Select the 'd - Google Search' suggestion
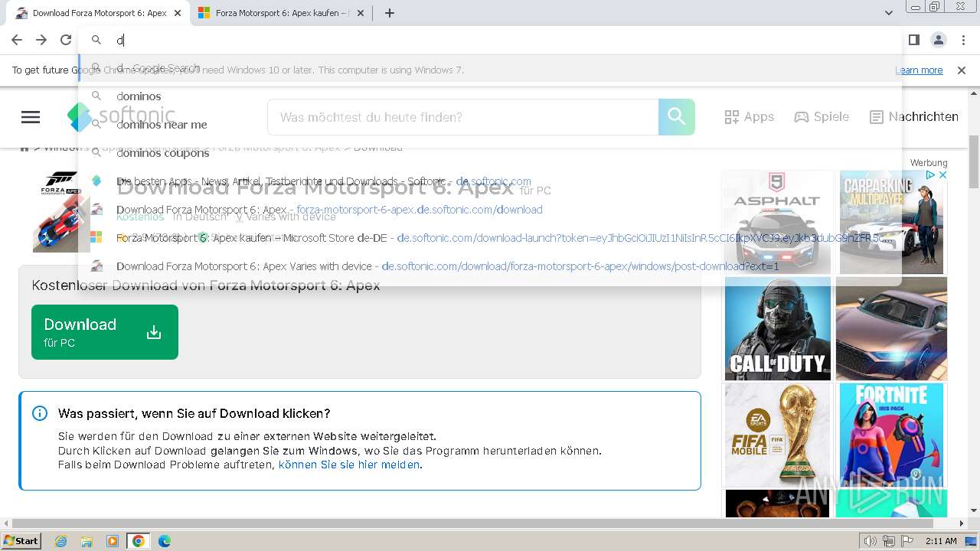This screenshot has width=980, height=551. click(x=490, y=68)
